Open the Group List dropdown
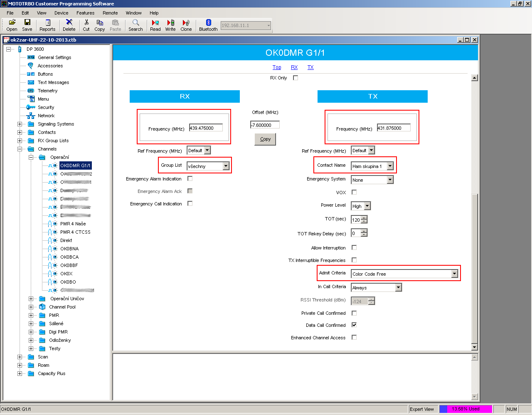This screenshot has width=532, height=415. point(226,166)
